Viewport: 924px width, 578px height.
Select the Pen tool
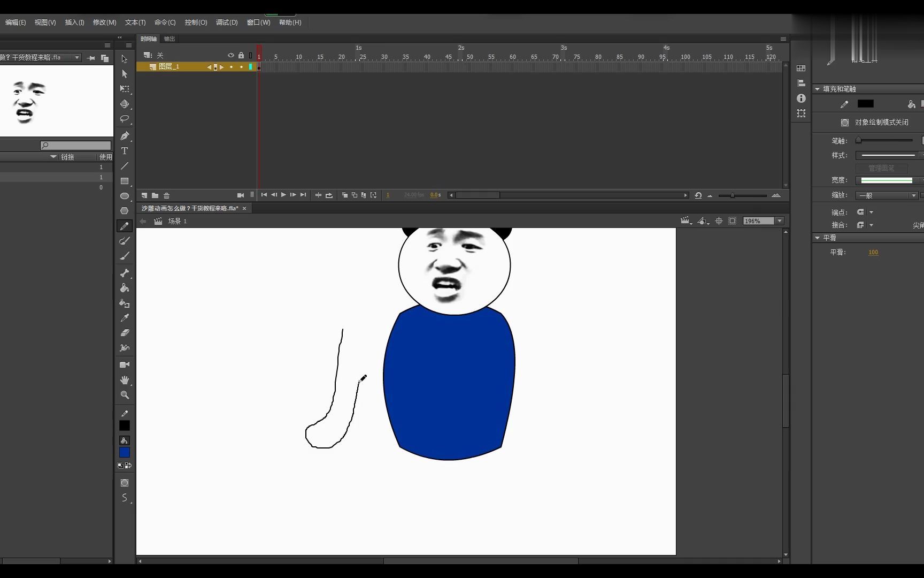click(125, 136)
